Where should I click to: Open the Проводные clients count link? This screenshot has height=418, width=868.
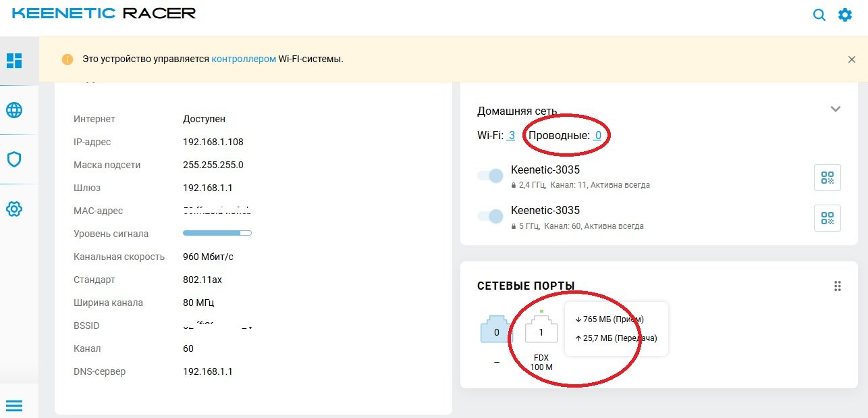597,136
